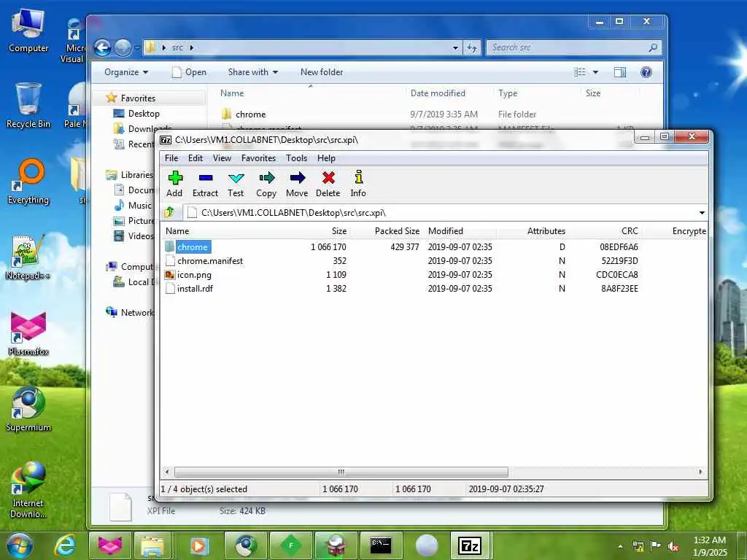Click the Add toolbar icon in 7-Zip

(x=175, y=183)
